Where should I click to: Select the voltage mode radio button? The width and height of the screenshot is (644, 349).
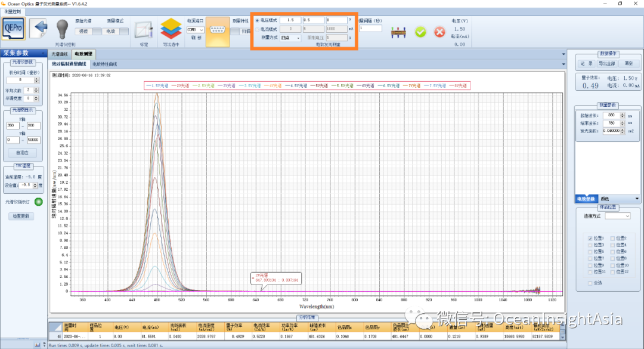pyautogui.click(x=258, y=20)
